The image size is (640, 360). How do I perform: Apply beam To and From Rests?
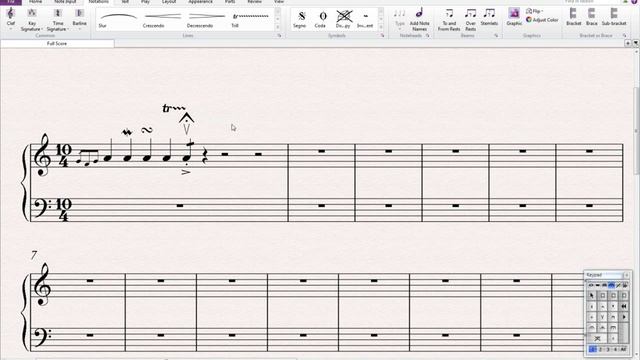point(449,19)
